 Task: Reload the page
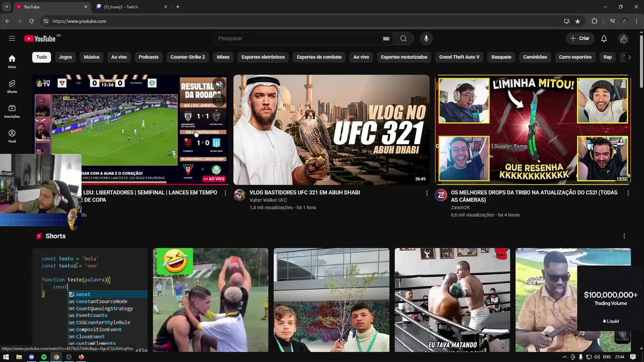coord(31,21)
